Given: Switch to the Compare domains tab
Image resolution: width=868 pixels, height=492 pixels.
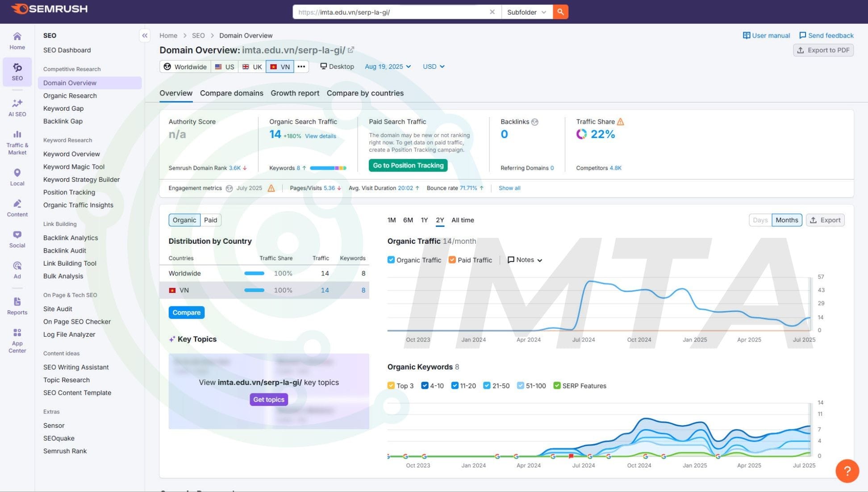Looking at the screenshot, I should click(231, 93).
